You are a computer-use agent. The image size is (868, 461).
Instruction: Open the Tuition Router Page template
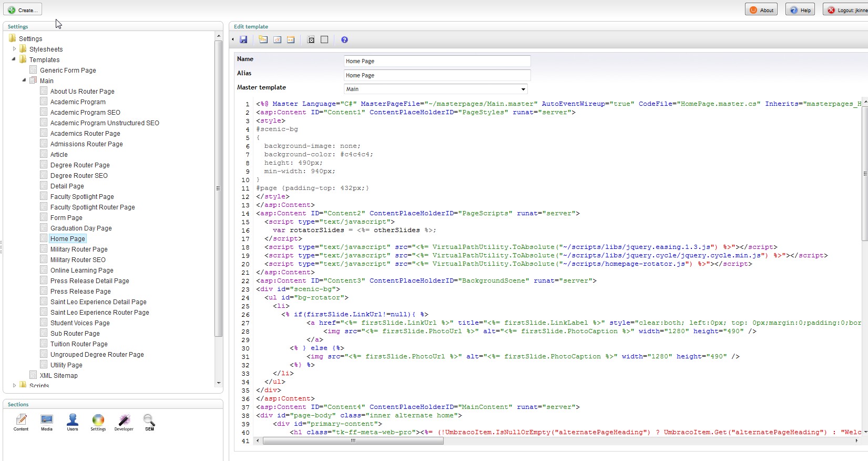(x=79, y=344)
